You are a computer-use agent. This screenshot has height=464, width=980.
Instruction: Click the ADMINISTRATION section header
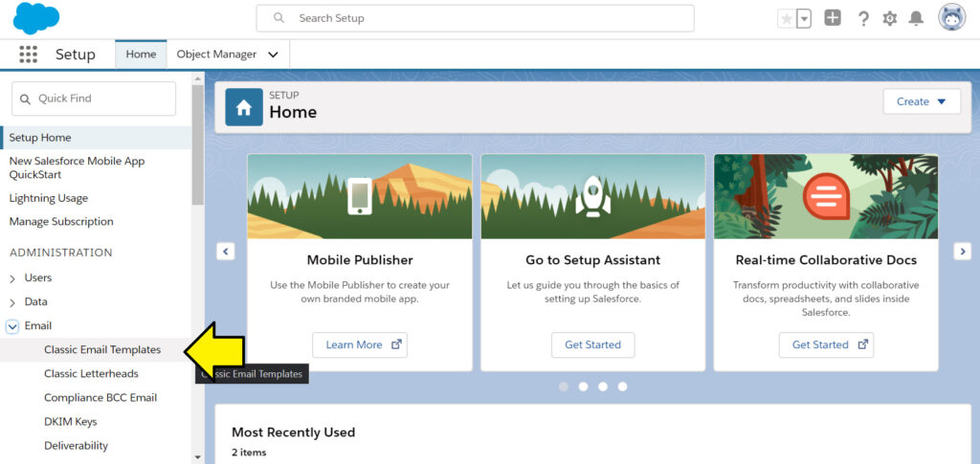tap(60, 253)
